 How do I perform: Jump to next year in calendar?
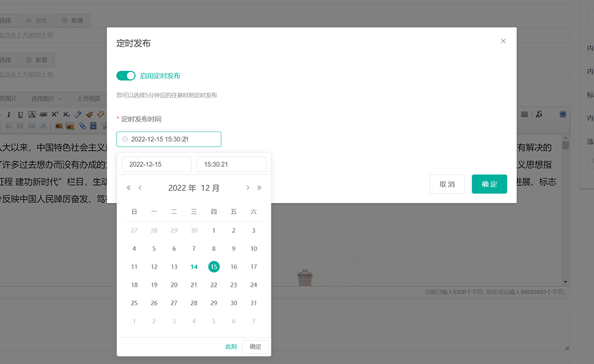pos(259,188)
